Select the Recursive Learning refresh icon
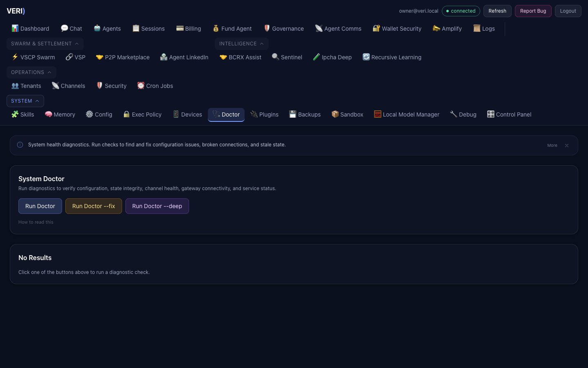Viewport: 588px width, 368px height. point(366,57)
